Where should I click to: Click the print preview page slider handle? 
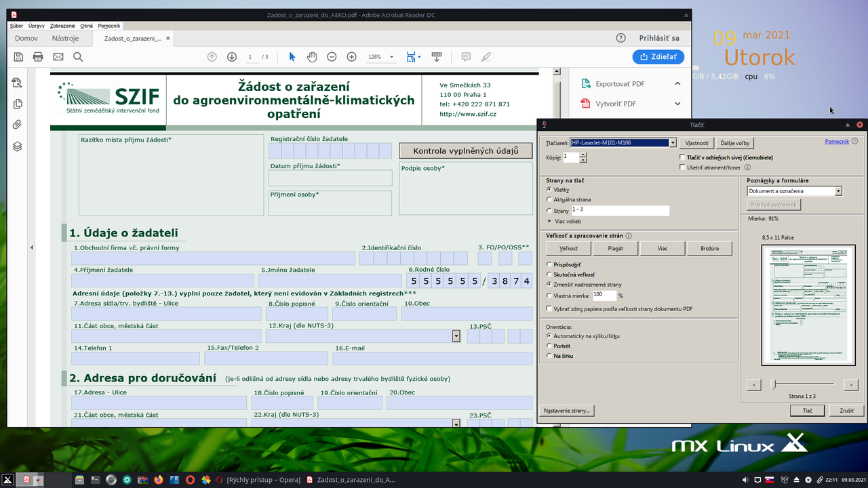click(774, 385)
